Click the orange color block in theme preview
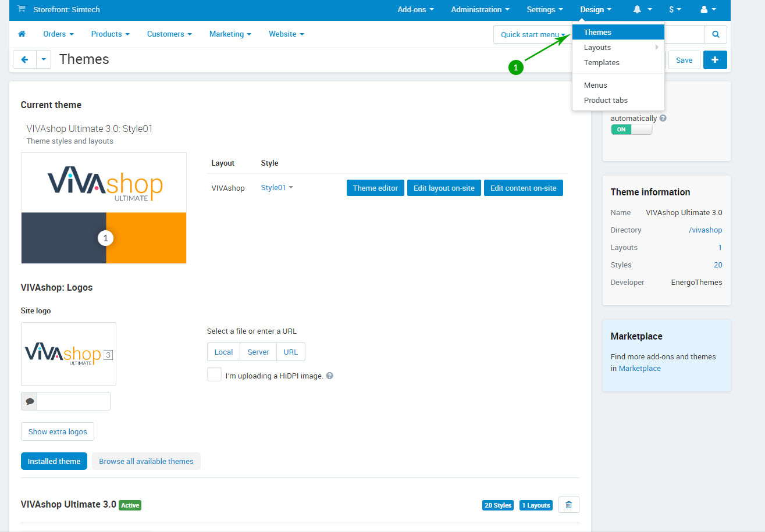 click(x=146, y=238)
